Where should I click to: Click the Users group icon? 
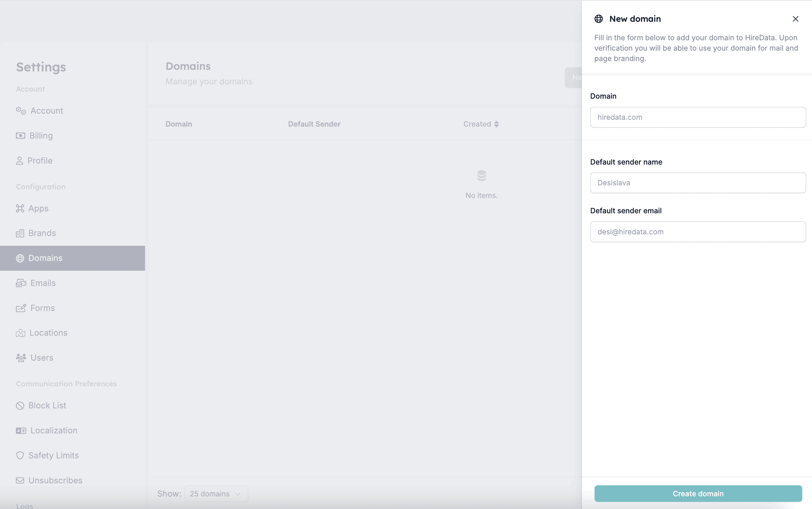(x=21, y=358)
